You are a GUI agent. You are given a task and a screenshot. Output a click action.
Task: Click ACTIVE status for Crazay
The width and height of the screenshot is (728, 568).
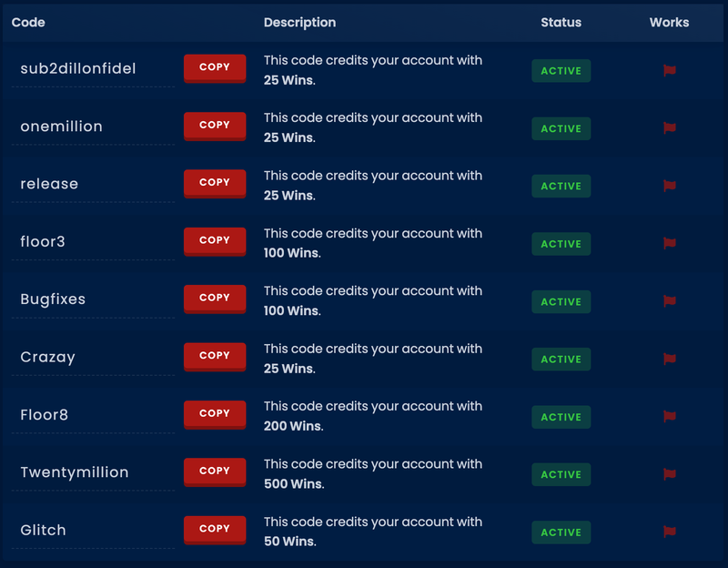[561, 359]
